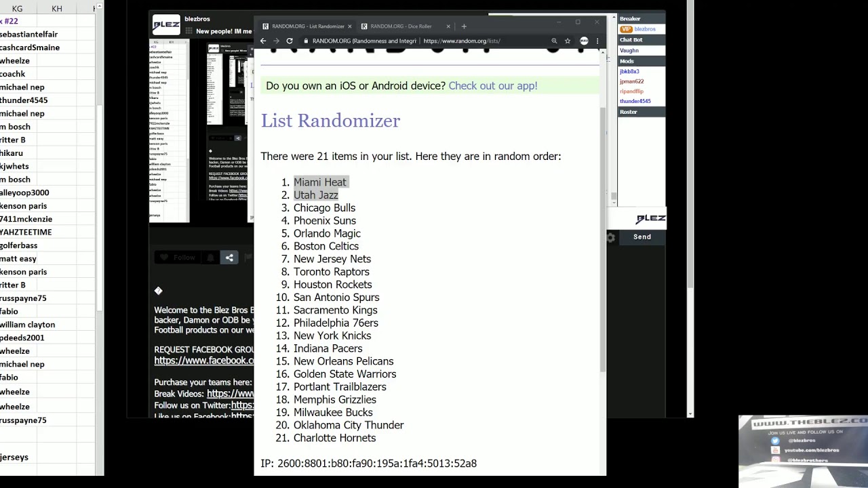Viewport: 868px width, 488px height.
Task: Click the padlock site info icon
Action: click(306, 41)
